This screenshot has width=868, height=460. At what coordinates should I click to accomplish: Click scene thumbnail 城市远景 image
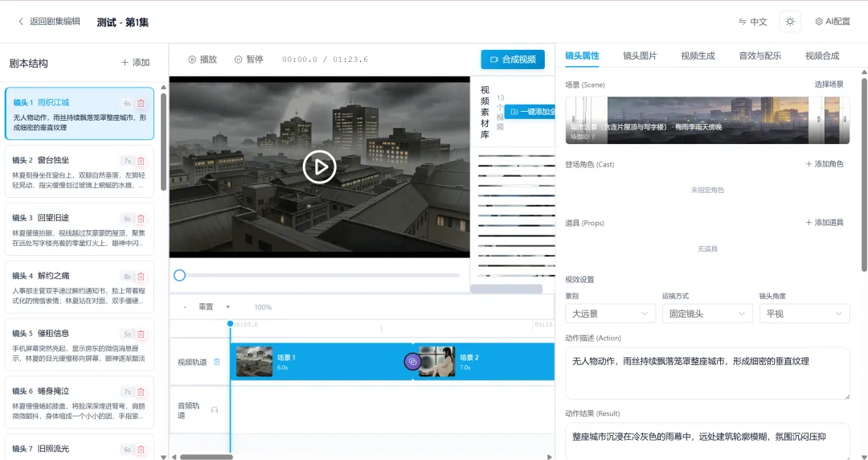point(707,121)
